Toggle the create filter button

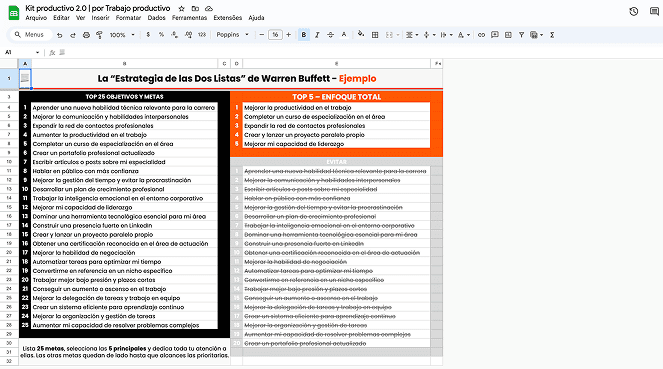(x=521, y=35)
